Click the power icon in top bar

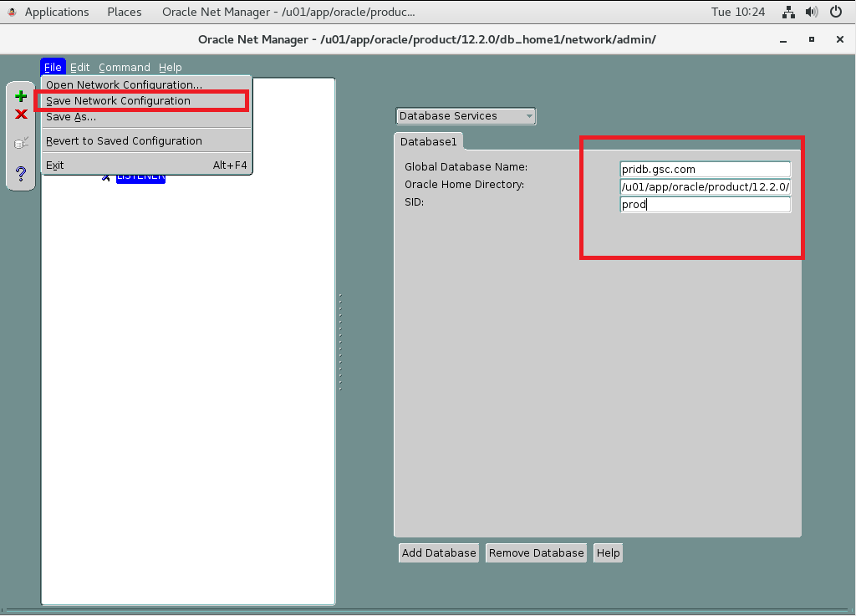[836, 12]
